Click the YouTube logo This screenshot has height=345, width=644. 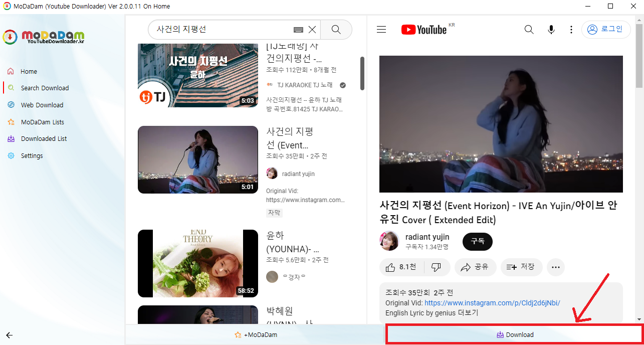(x=423, y=30)
